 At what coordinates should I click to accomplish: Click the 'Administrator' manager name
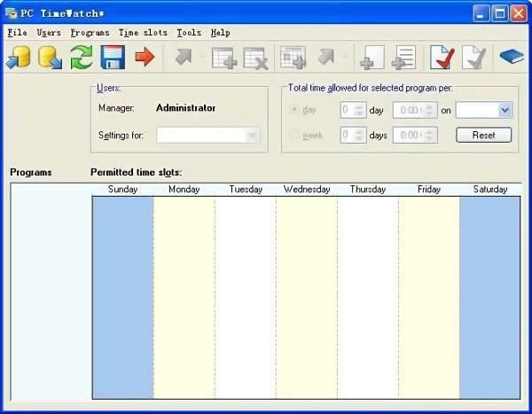185,108
